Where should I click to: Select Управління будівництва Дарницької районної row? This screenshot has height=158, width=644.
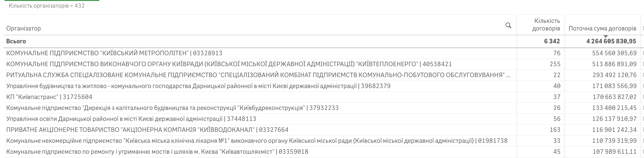click(198, 86)
